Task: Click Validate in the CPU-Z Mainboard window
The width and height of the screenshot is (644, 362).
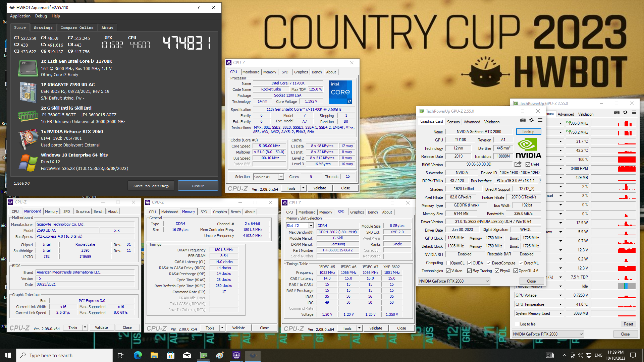Action: 101,327
